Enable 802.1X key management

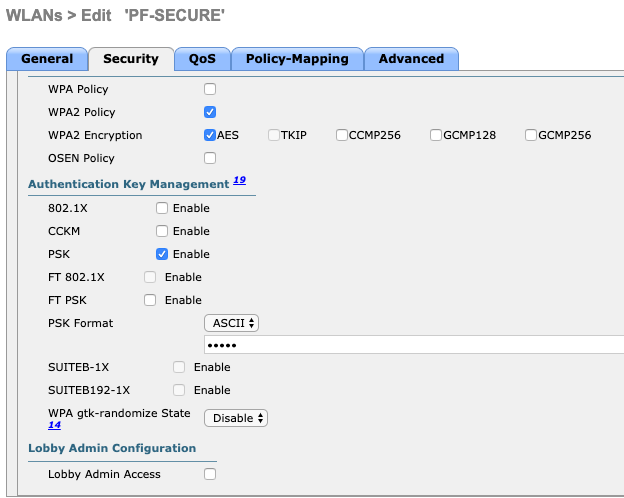[x=162, y=208]
